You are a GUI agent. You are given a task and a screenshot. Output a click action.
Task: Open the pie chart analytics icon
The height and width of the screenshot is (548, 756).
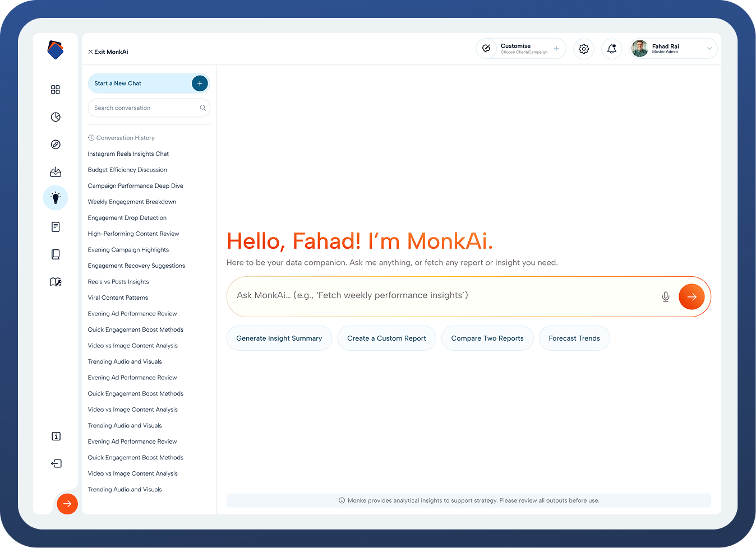[56, 117]
